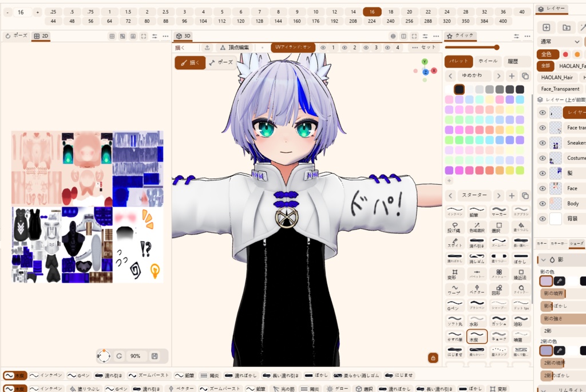This screenshot has height=392, width=586.
Task: Select the 噴霧 spray brush
Action: 521,336
